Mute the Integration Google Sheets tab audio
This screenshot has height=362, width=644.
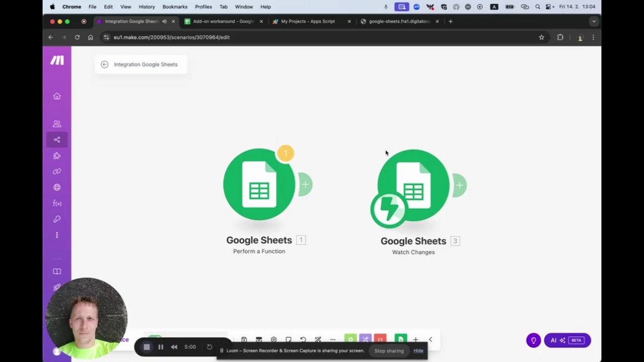point(165,22)
